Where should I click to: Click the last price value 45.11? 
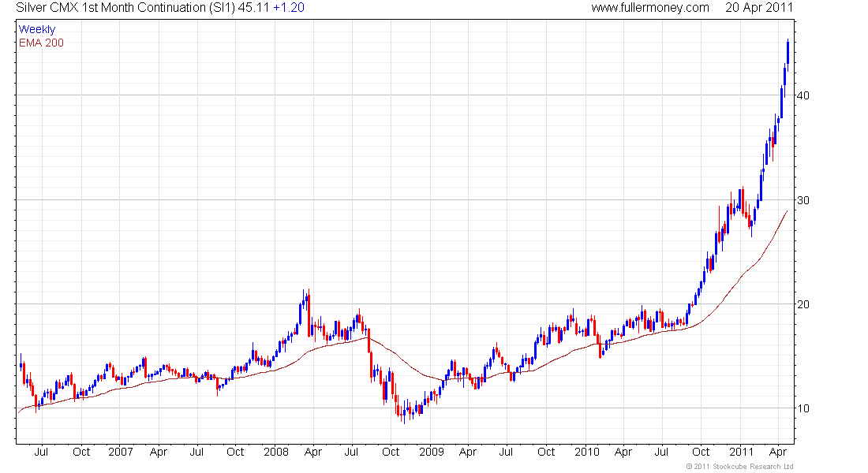tap(253, 8)
